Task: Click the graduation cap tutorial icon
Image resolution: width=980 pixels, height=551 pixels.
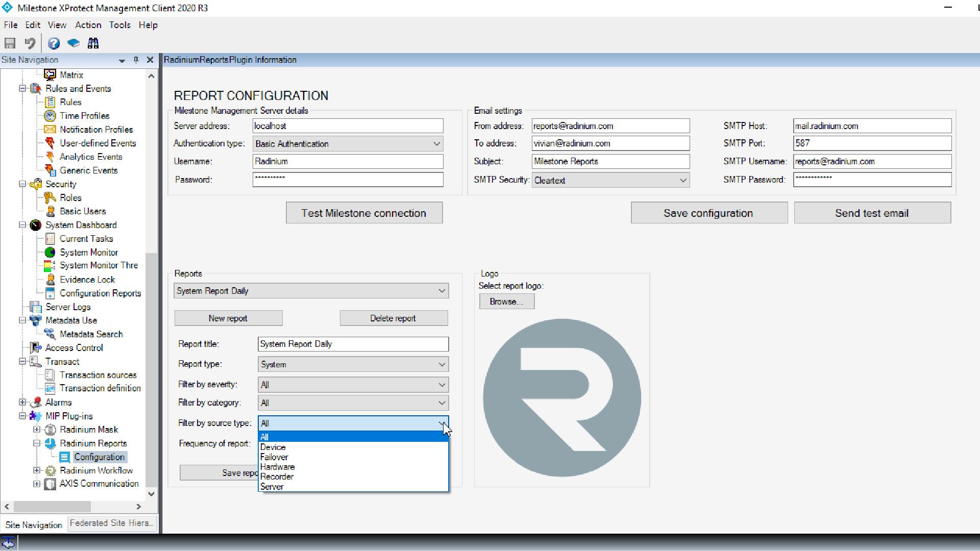Action: (x=73, y=43)
